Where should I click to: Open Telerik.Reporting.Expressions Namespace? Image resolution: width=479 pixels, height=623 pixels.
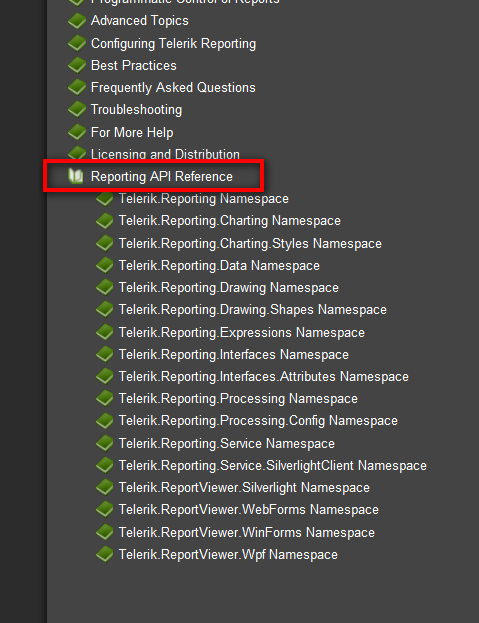(x=242, y=332)
